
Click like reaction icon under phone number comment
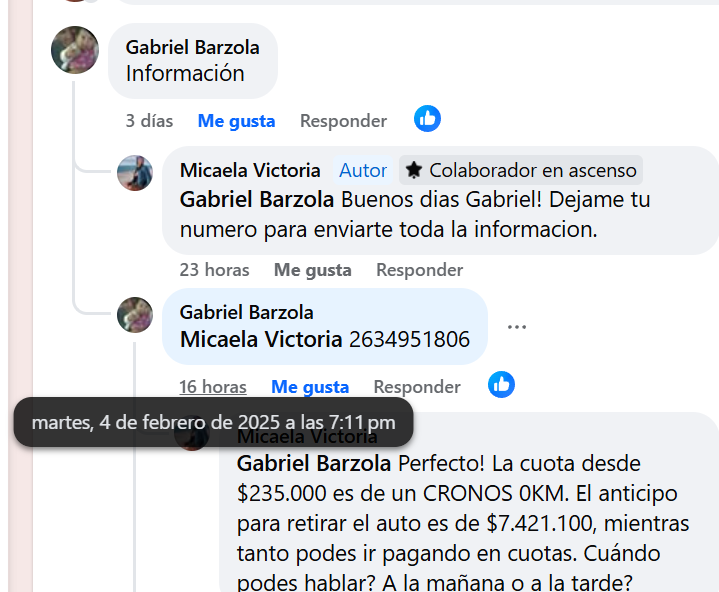pos(501,384)
